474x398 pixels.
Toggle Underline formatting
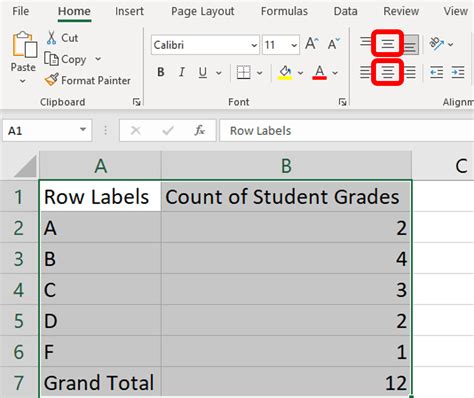[x=203, y=72]
